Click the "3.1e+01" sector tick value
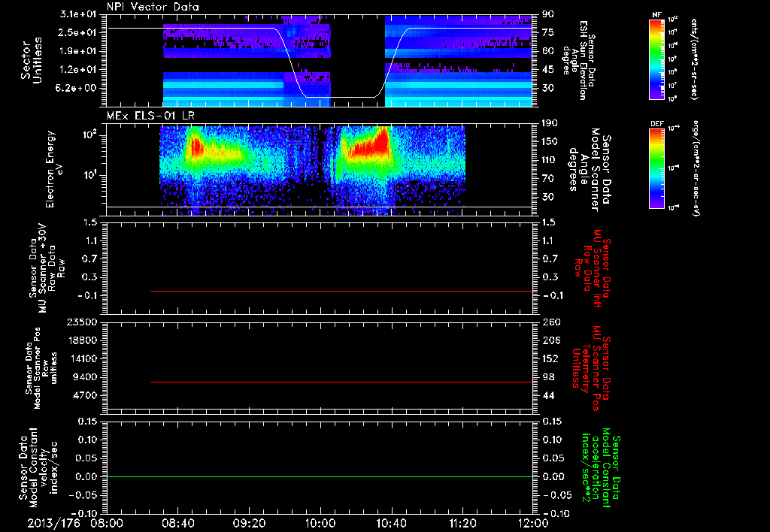This screenshot has width=770, height=532. pyautogui.click(x=78, y=14)
